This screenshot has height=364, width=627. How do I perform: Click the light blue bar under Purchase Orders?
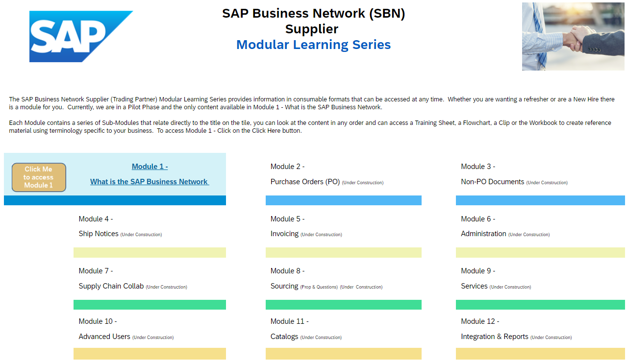click(x=343, y=200)
